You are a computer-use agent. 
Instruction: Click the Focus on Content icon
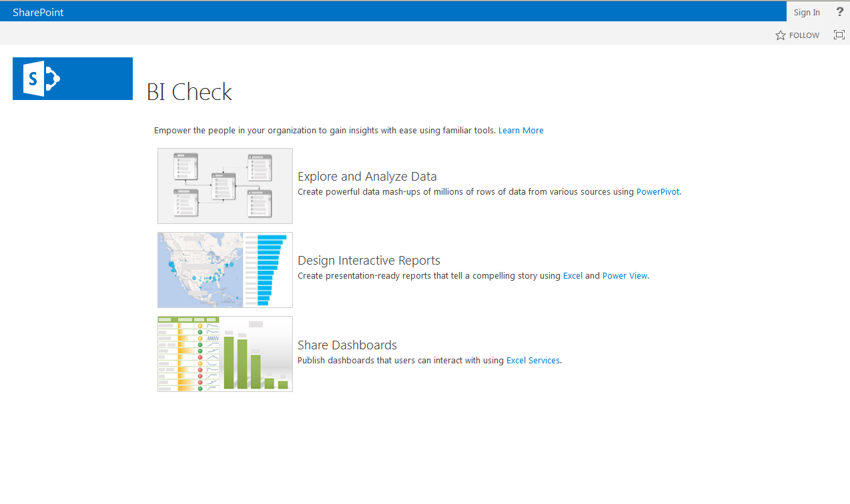tap(839, 35)
